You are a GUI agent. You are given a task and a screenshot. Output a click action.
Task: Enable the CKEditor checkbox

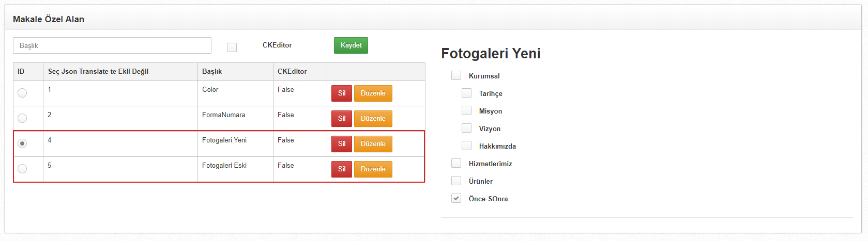pos(232,47)
